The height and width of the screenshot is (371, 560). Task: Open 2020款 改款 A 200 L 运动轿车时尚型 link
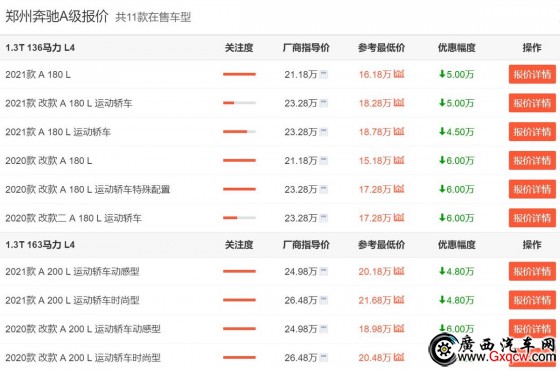(x=83, y=357)
